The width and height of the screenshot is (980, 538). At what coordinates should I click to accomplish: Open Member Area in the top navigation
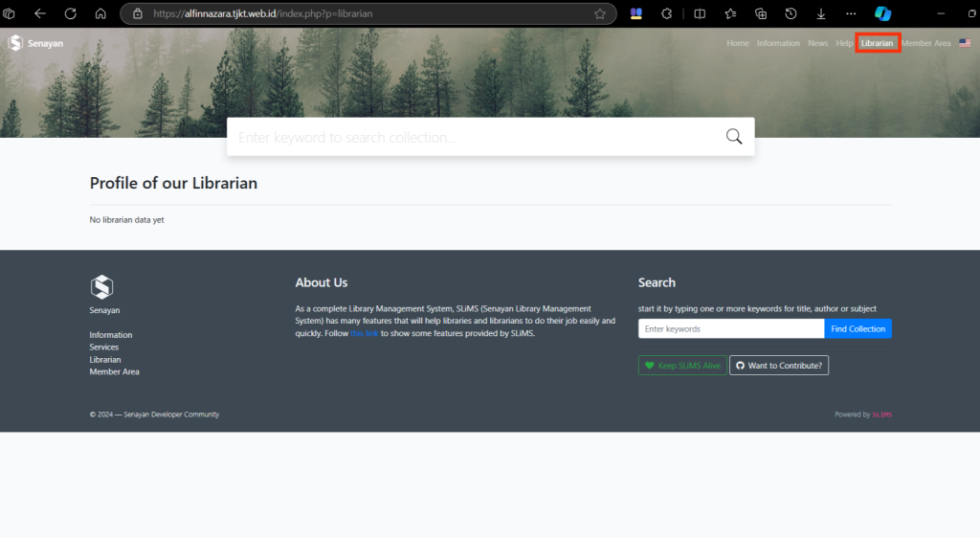(x=925, y=43)
